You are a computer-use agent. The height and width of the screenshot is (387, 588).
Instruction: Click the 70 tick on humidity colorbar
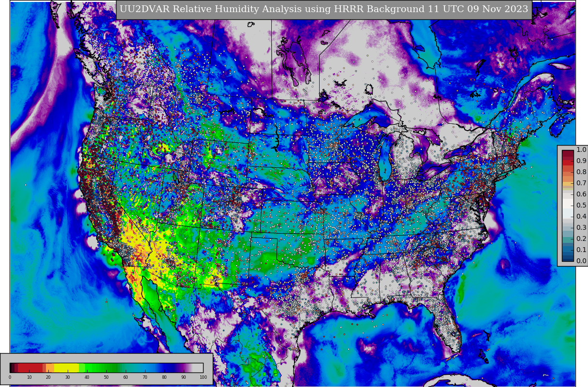point(145,377)
